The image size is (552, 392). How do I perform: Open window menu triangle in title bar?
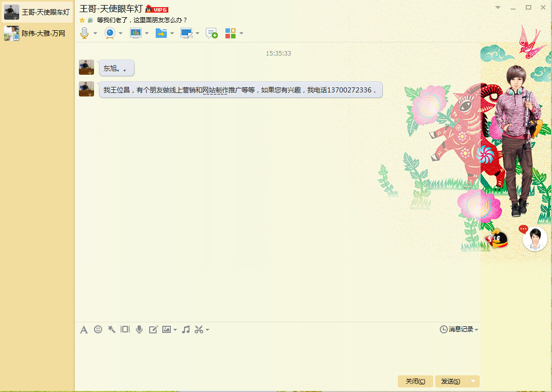click(498, 8)
